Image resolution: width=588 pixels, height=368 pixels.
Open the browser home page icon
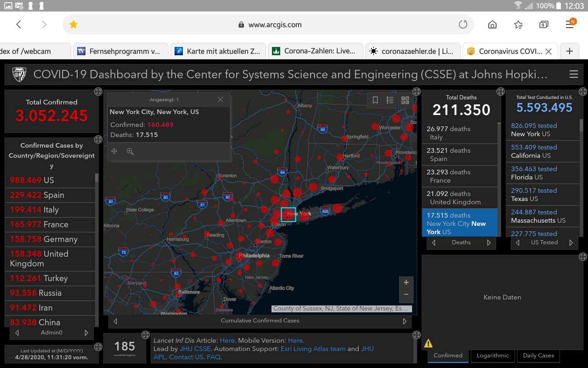(492, 25)
